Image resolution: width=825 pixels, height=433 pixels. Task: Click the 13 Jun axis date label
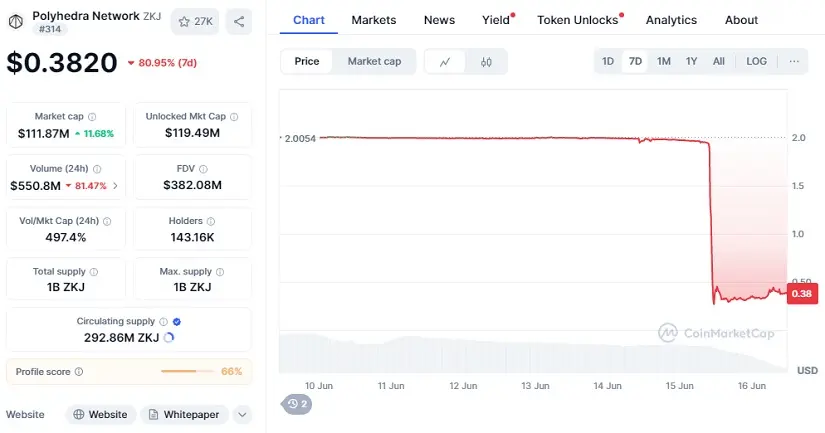click(535, 386)
